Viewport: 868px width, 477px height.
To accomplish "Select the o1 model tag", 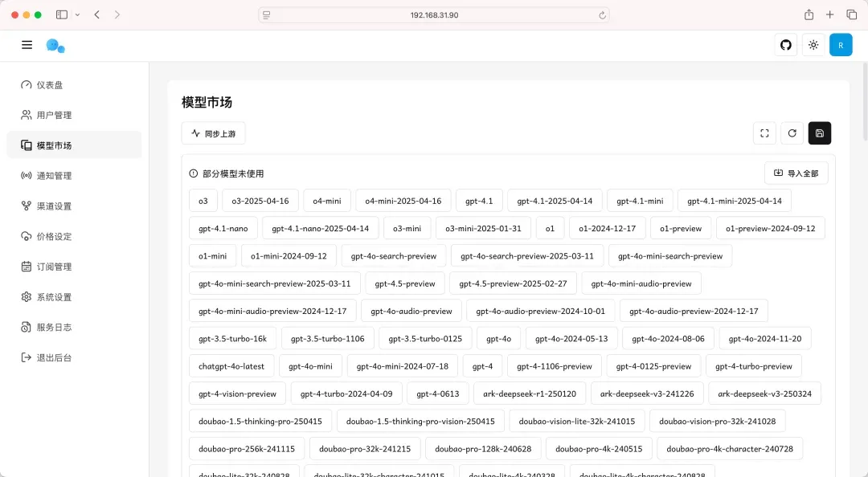I will coord(550,228).
